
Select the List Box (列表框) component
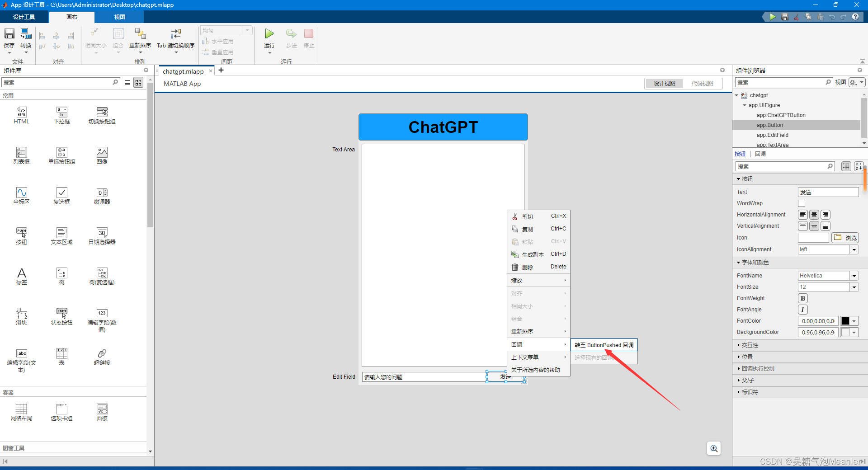(21, 156)
